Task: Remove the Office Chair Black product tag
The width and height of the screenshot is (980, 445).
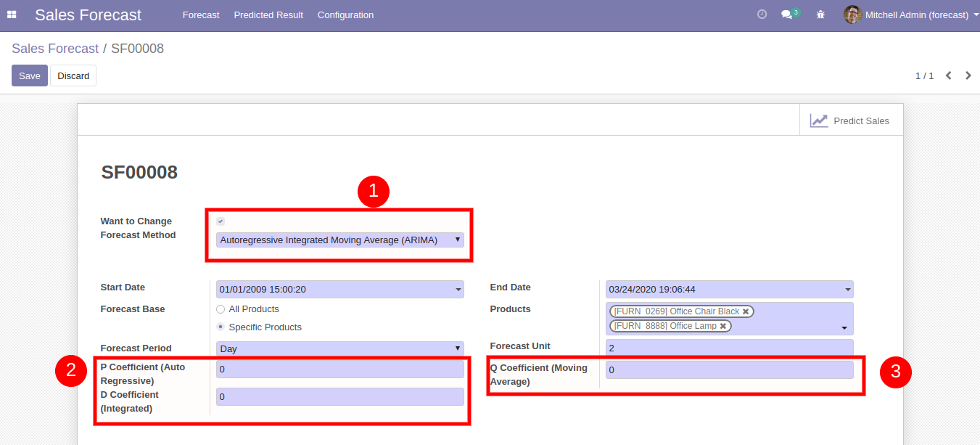Action: point(746,311)
